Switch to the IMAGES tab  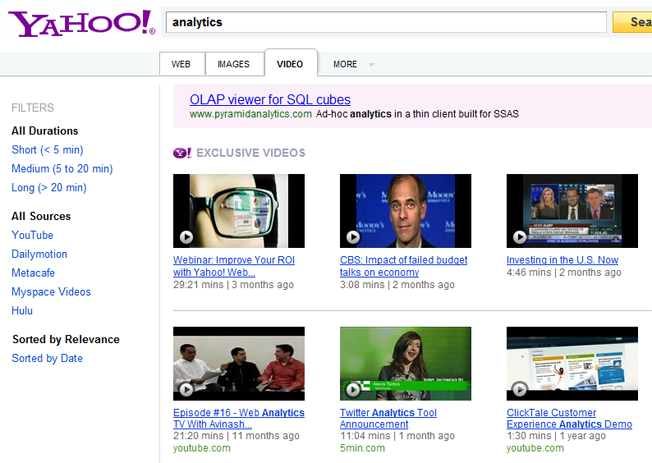coord(234,64)
